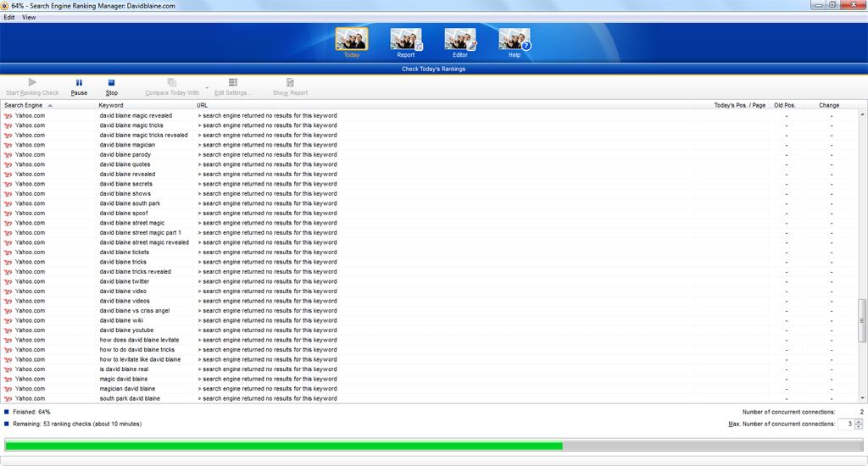The height and width of the screenshot is (466, 868).
Task: Click Yahoo icon in 'david blaine twitter' row
Action: click(8, 281)
